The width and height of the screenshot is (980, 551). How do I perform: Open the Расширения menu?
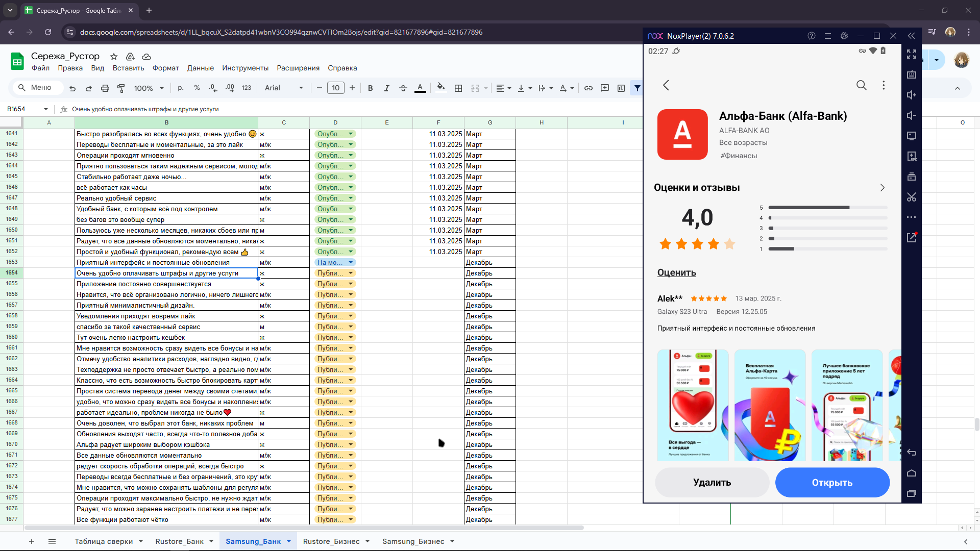click(298, 68)
